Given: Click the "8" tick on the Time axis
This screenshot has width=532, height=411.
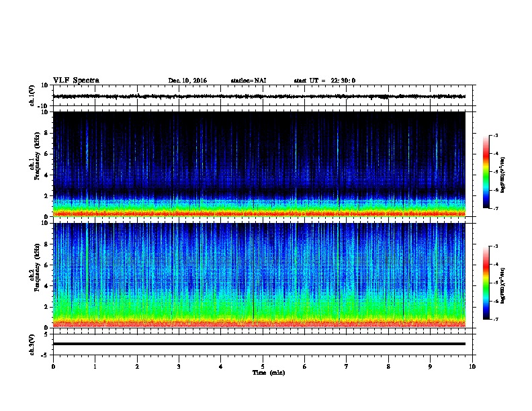Looking at the screenshot, I should [x=388, y=367].
